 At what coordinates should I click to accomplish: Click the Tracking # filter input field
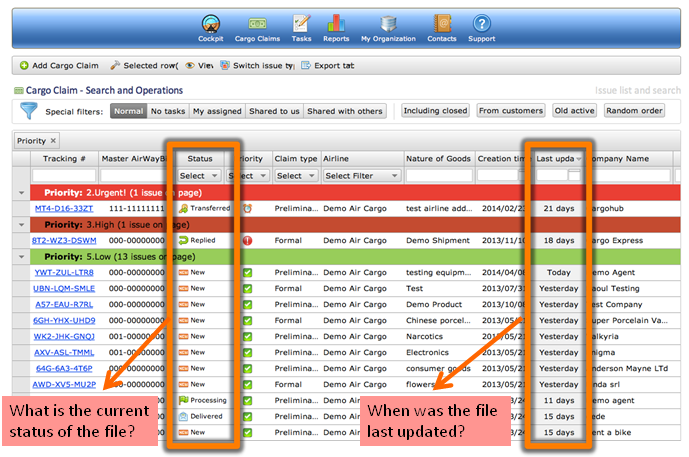coord(64,175)
